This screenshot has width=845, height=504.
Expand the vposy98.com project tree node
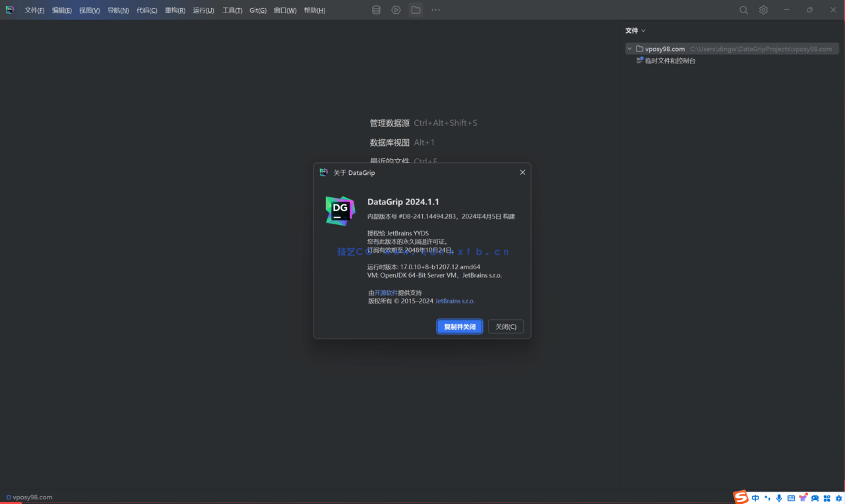tap(629, 48)
